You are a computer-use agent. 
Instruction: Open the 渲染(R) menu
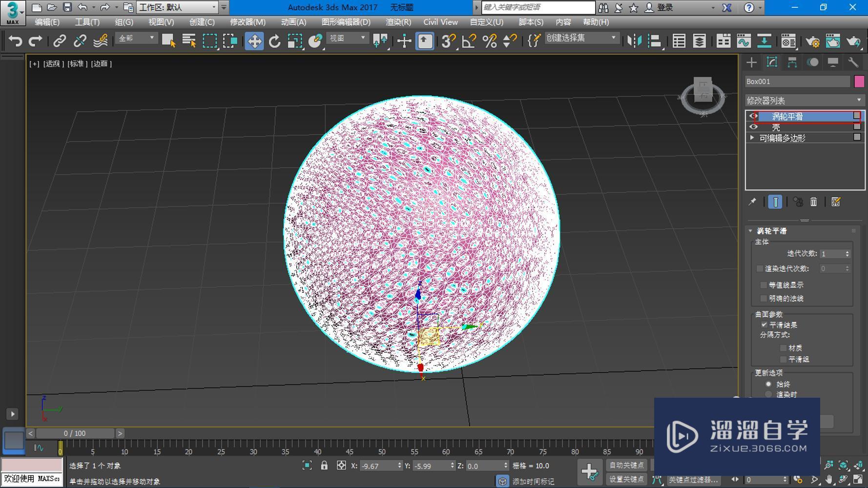(398, 22)
